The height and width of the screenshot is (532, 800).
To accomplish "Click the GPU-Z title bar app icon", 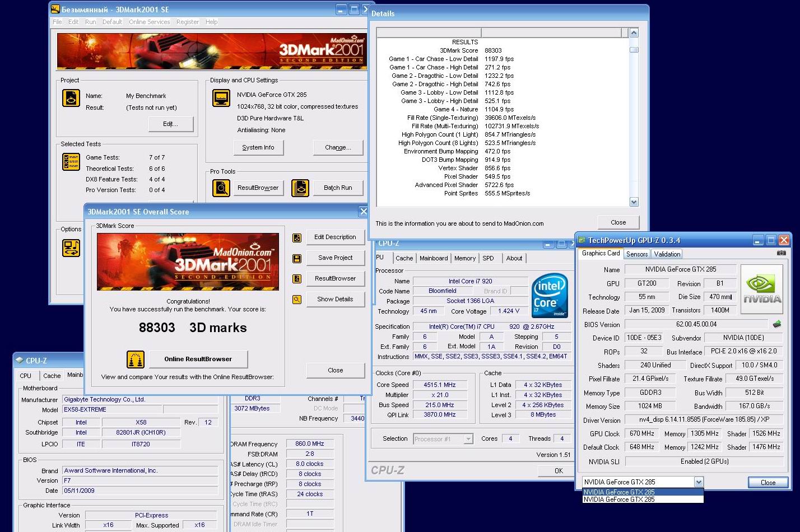I will click(x=582, y=240).
